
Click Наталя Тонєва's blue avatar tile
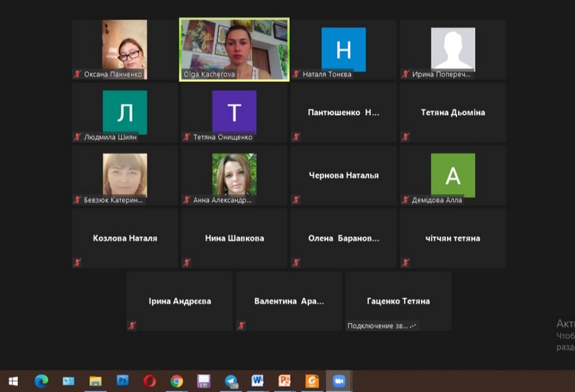[x=344, y=49]
